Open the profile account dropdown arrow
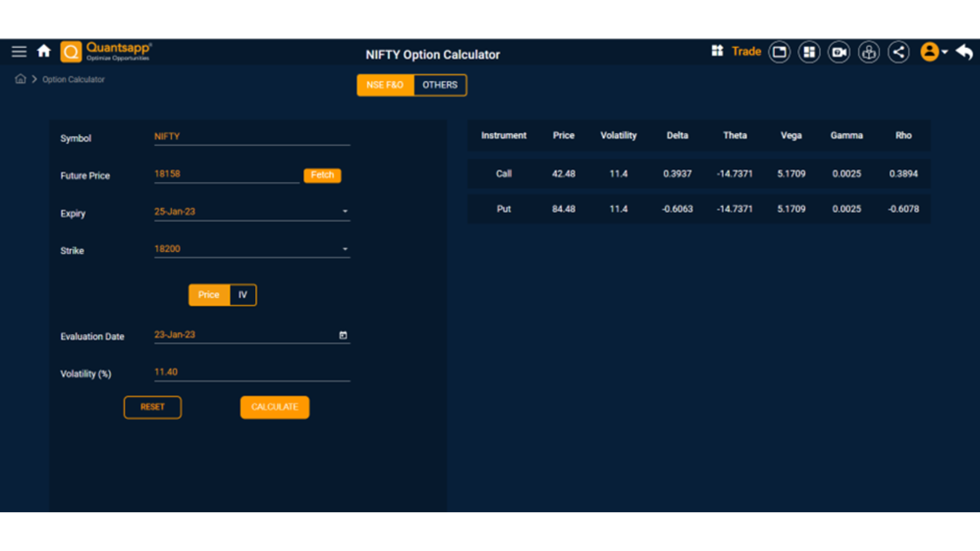The image size is (980, 551). (945, 52)
